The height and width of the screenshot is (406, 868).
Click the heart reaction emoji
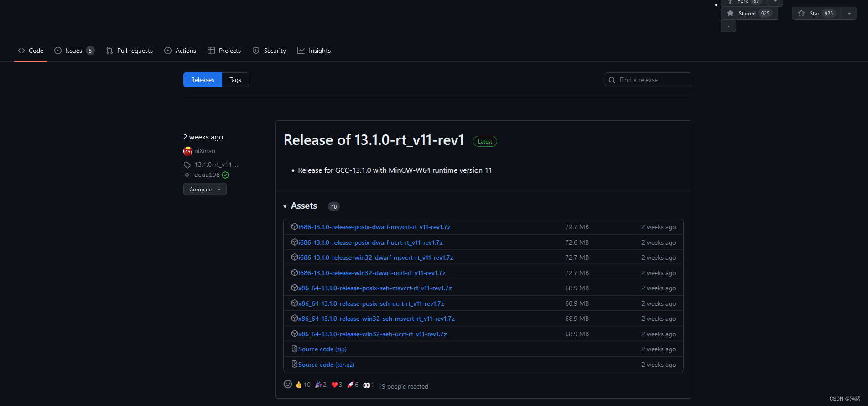[334, 385]
